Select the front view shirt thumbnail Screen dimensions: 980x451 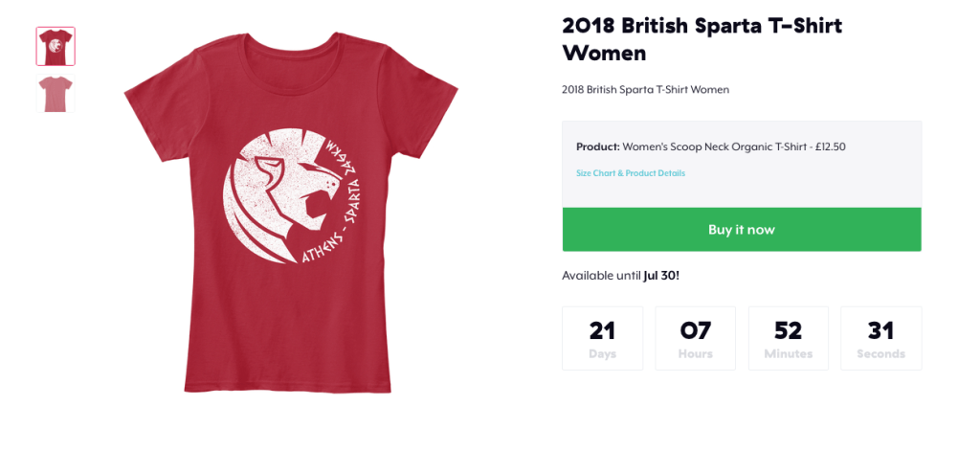coord(56,46)
